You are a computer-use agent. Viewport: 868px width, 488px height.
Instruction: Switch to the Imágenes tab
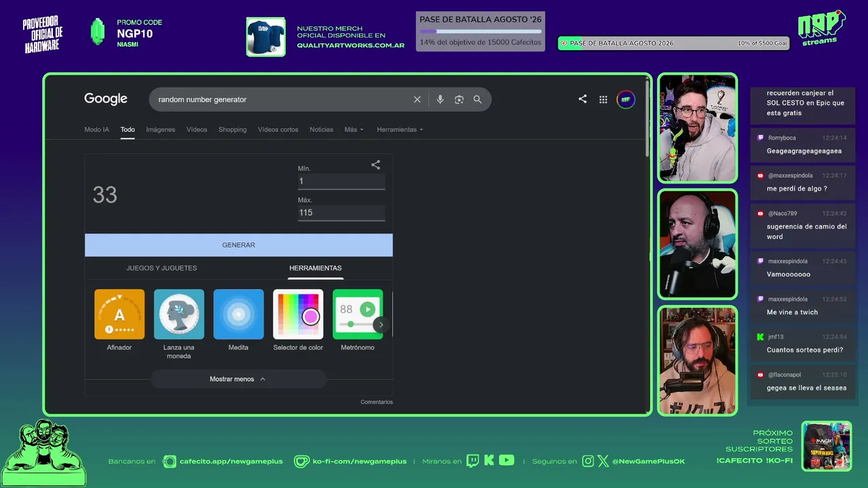point(161,129)
